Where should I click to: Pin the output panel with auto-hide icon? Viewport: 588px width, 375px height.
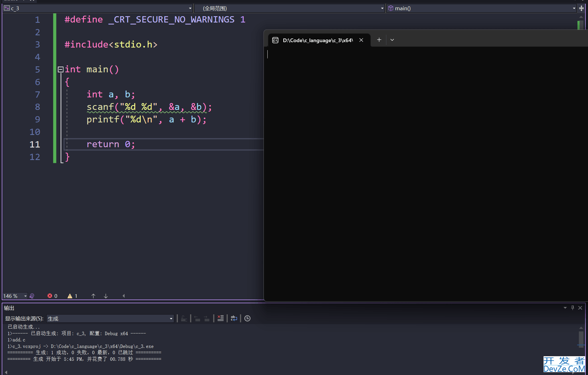tap(573, 308)
